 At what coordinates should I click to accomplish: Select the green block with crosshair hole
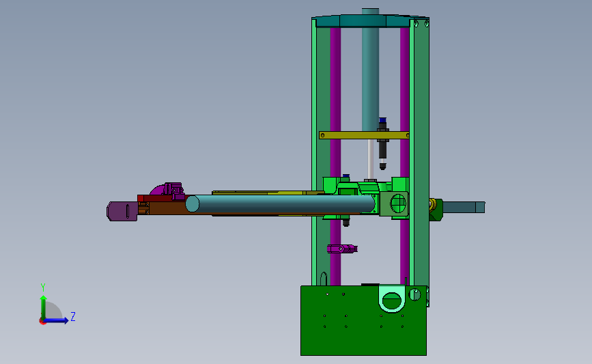[395, 204]
